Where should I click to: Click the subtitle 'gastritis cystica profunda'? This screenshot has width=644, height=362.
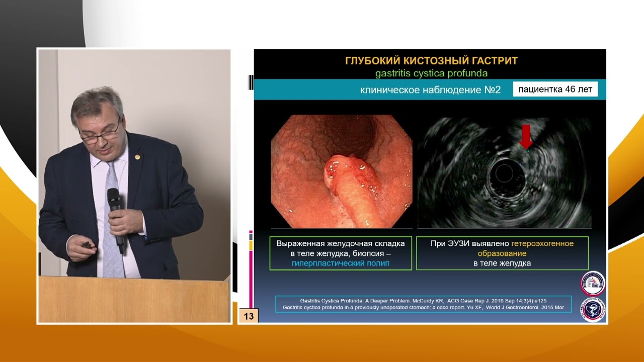431,73
